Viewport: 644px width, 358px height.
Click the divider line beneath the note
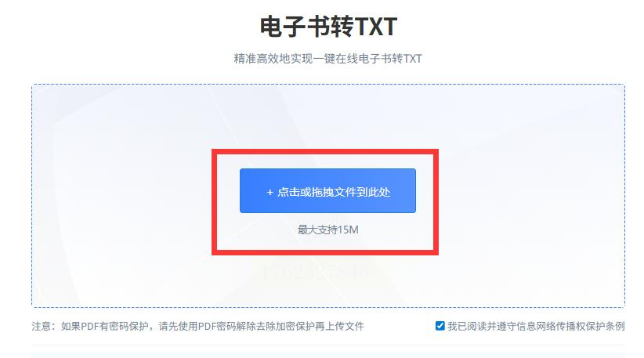pyautogui.click(x=328, y=345)
